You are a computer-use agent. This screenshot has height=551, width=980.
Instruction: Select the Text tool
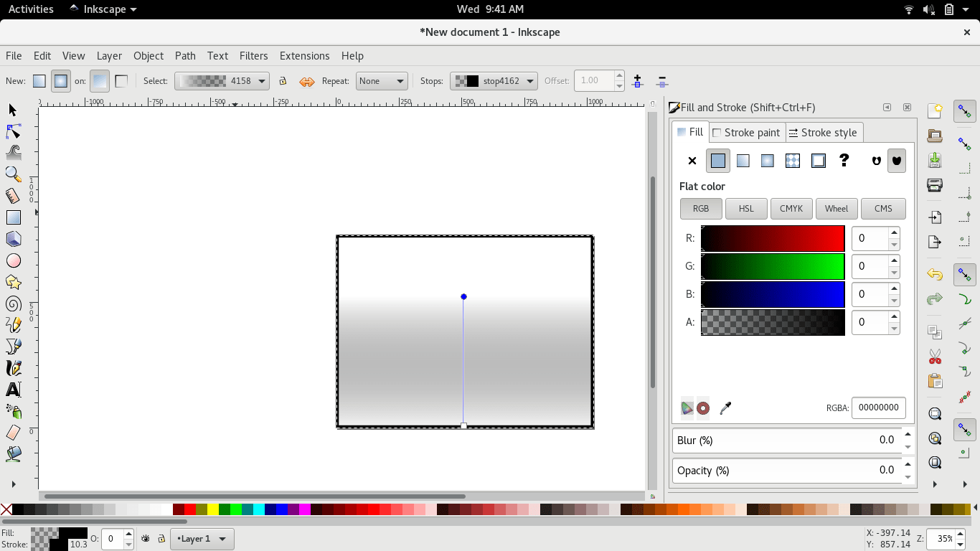[13, 390]
